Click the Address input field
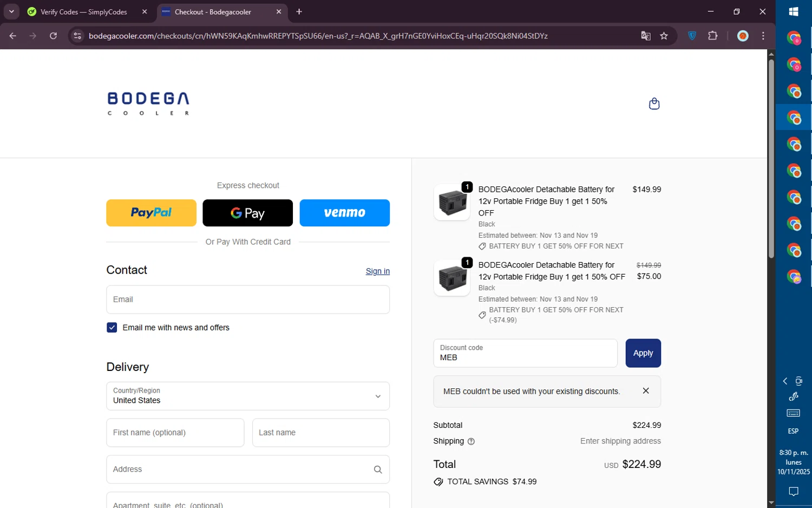Image resolution: width=812 pixels, height=508 pixels. pyautogui.click(x=248, y=470)
